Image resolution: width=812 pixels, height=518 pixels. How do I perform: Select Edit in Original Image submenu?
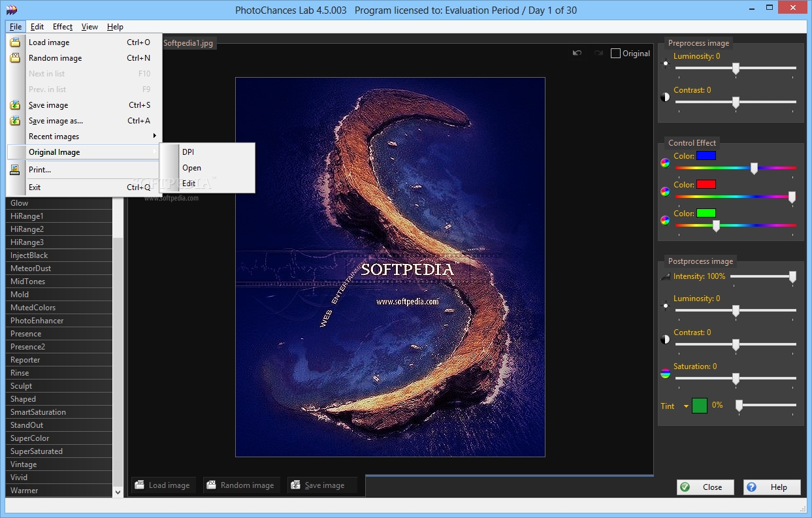208,184
